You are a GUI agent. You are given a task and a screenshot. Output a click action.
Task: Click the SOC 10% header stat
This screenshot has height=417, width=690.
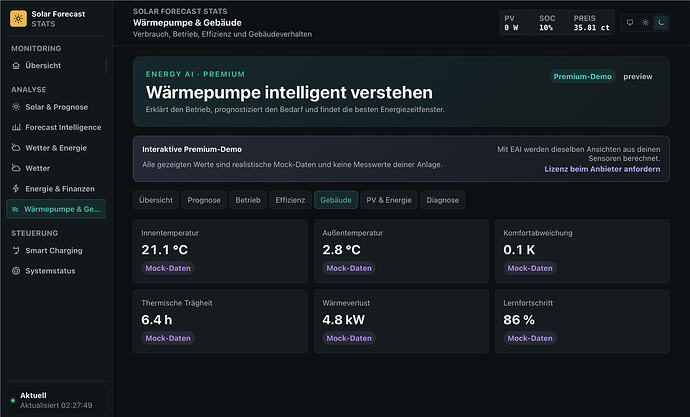click(547, 23)
